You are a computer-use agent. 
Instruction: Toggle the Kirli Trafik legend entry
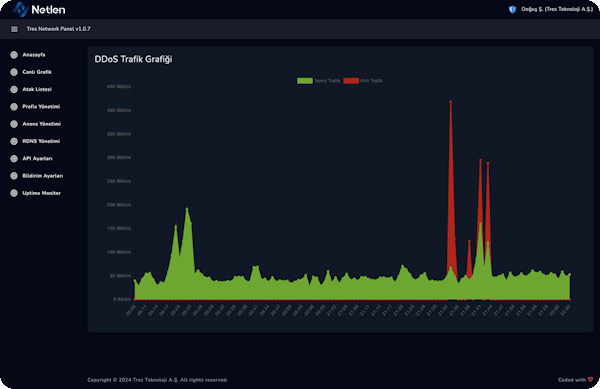(x=363, y=81)
